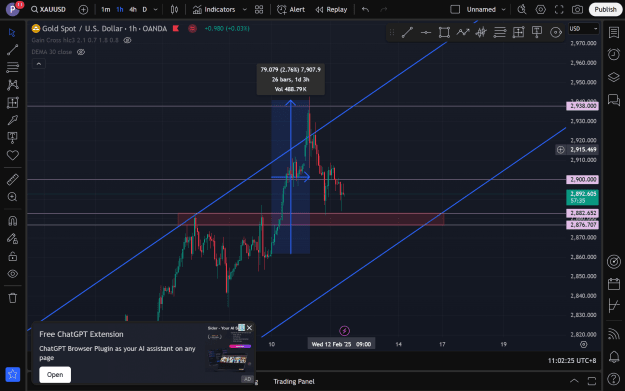The height and width of the screenshot is (391, 625).
Task: Open the help center question icon
Action: click(x=614, y=379)
